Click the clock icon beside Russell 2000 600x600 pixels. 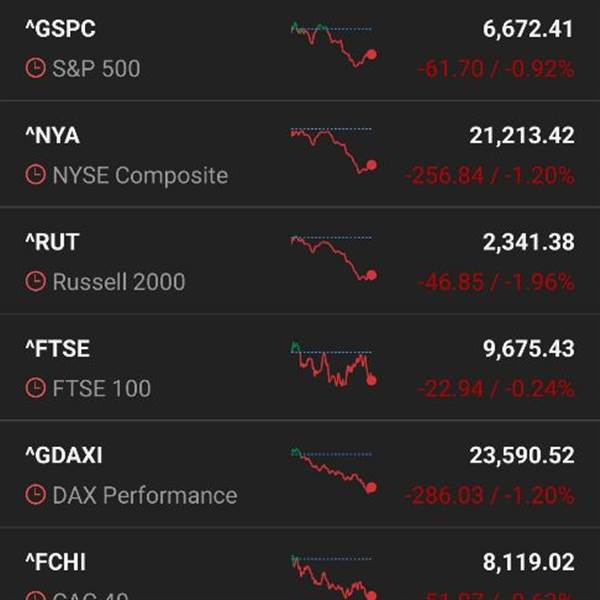(35, 282)
